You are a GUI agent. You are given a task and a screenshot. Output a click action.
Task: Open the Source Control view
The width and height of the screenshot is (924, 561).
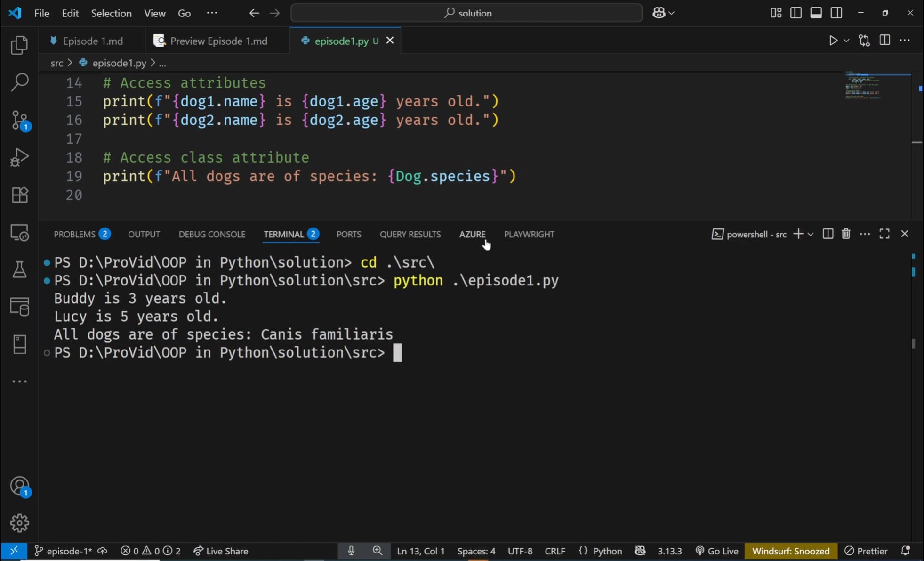click(20, 120)
